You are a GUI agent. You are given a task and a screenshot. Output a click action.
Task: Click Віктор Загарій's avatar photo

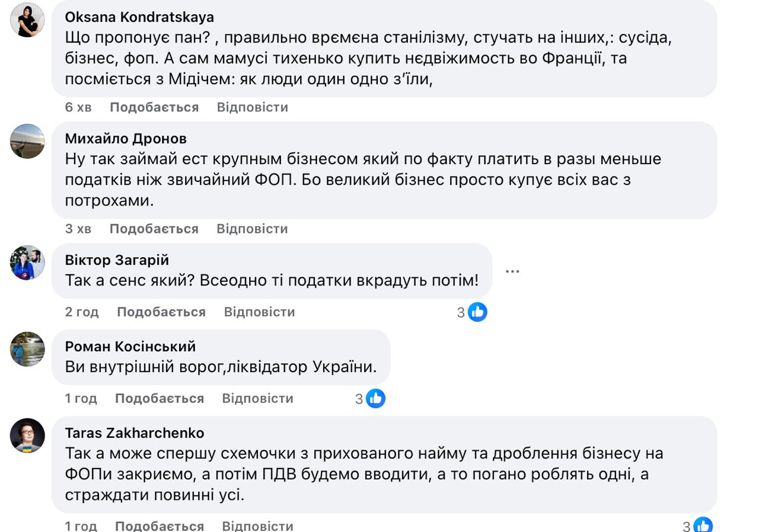click(x=27, y=263)
